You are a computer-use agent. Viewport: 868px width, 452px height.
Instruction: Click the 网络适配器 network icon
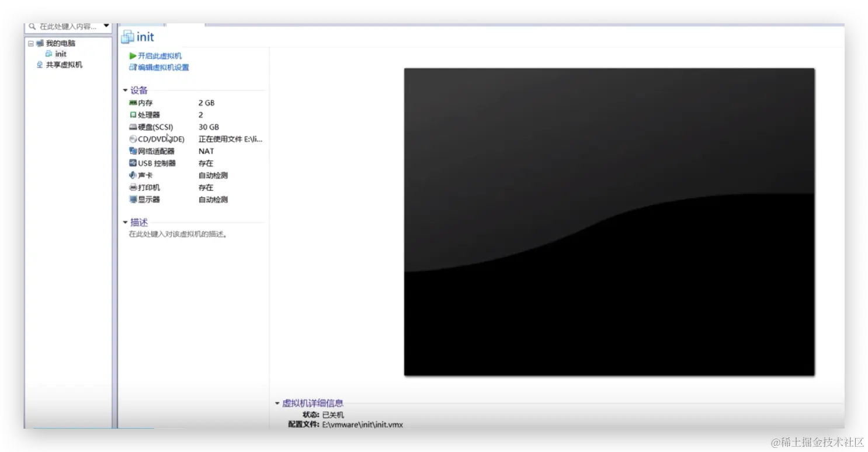[x=133, y=151]
